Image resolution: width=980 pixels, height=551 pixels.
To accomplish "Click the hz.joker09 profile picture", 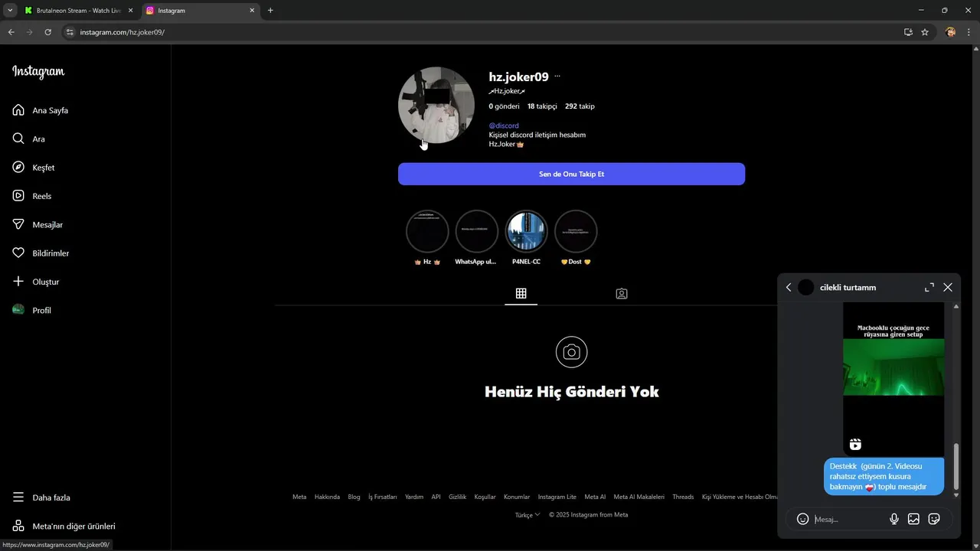I will pyautogui.click(x=436, y=106).
